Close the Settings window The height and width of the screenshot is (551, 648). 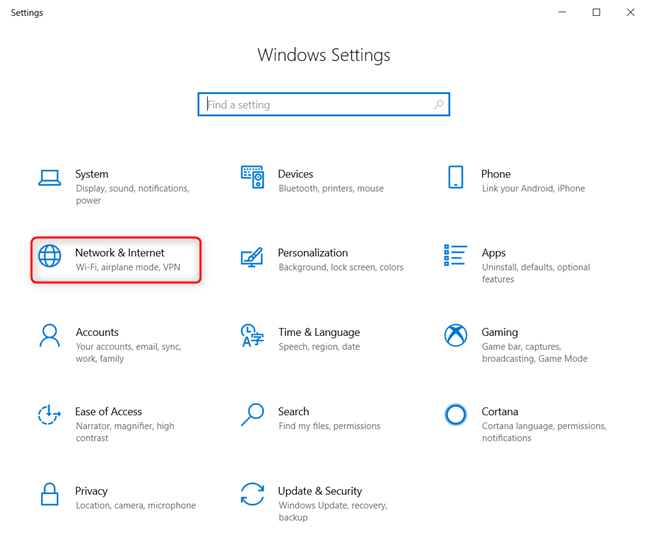[631, 12]
